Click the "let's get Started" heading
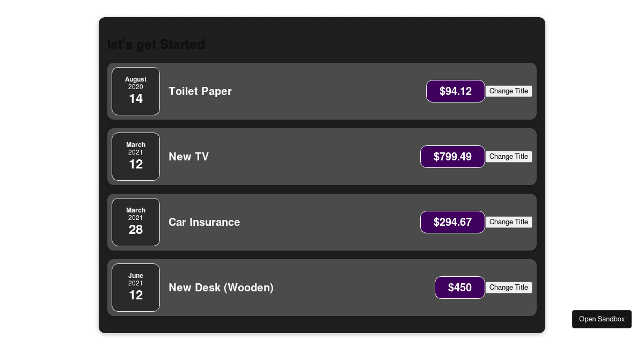 tap(156, 45)
